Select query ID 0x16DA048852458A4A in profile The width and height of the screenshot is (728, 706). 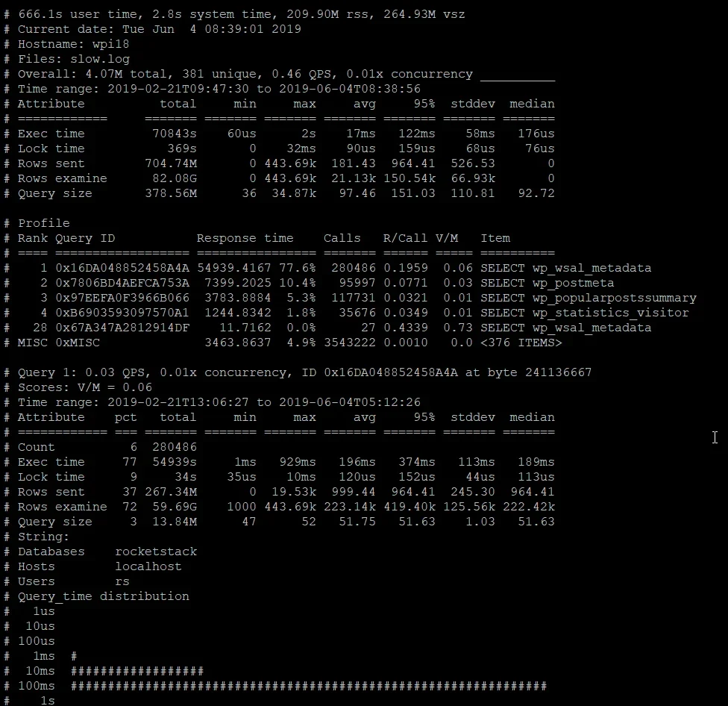click(122, 268)
